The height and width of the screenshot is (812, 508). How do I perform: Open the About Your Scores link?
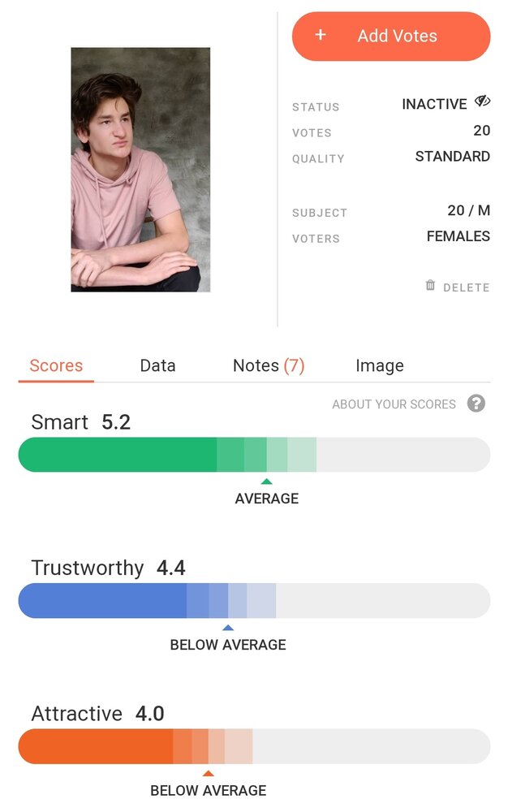(394, 404)
